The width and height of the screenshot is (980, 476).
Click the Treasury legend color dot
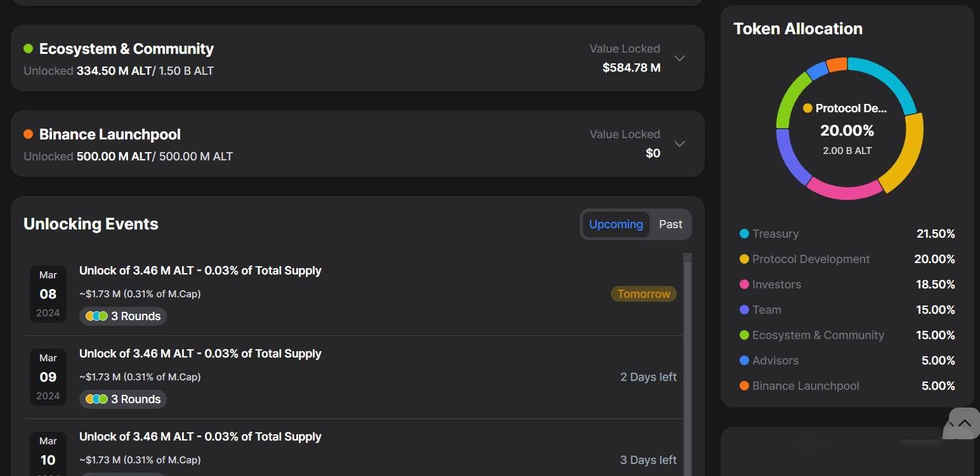coord(744,234)
